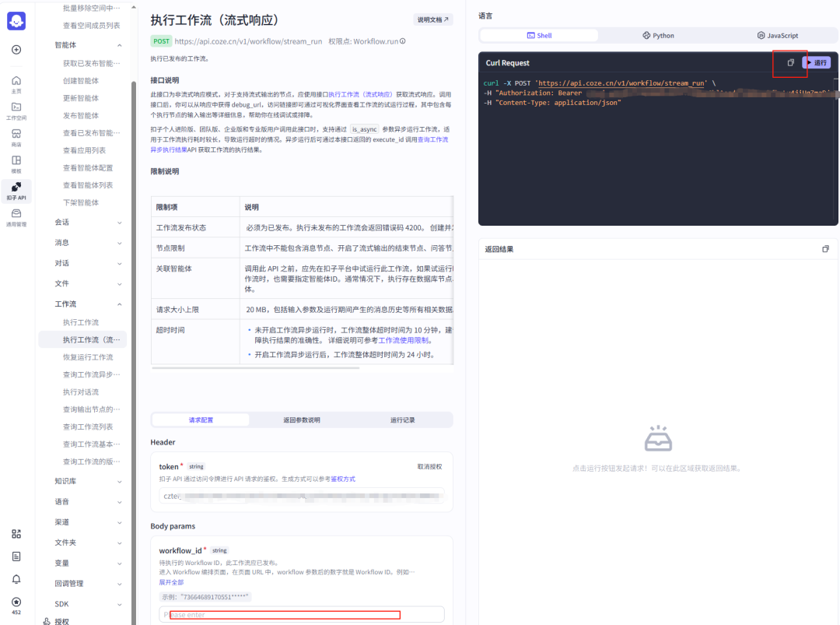The height and width of the screenshot is (625, 840).
Task: Open 发布智能体 in the sidebar
Action: [x=81, y=115]
